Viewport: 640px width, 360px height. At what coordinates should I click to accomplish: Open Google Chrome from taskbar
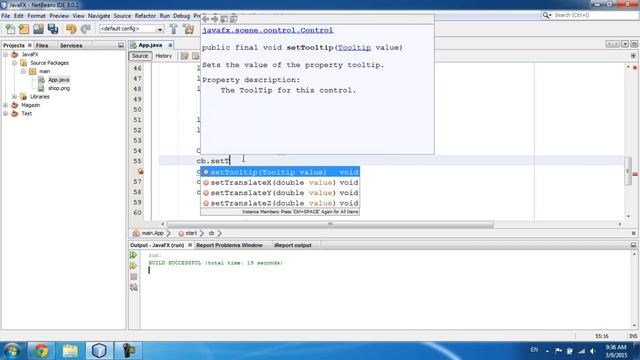point(40,351)
